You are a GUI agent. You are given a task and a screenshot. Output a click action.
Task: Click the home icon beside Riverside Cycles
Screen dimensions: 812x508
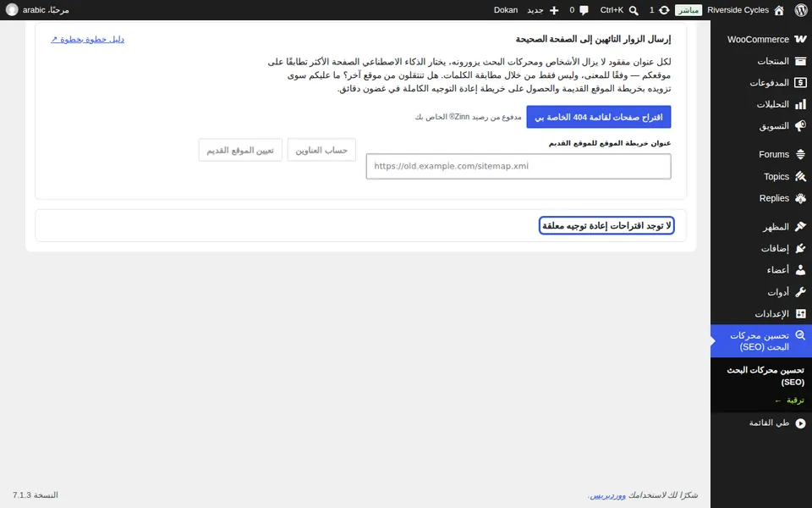pyautogui.click(x=779, y=10)
